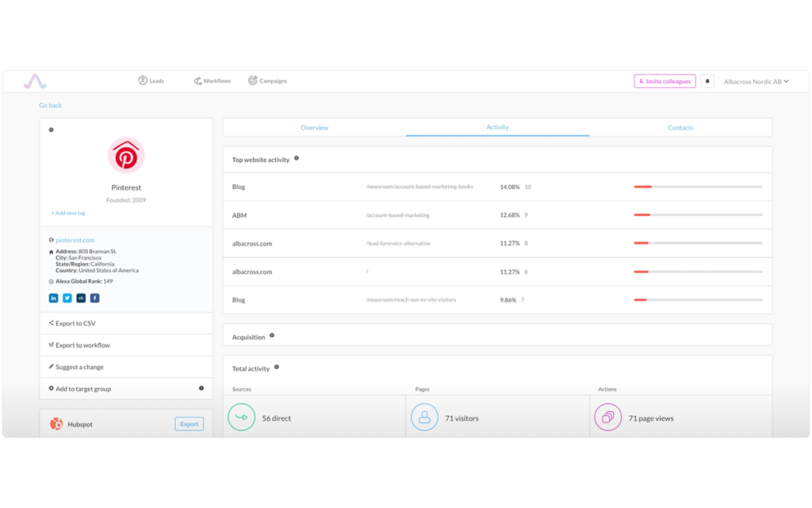The width and height of the screenshot is (812, 508).
Task: Open Pinterest's Twitter profile icon
Action: pyautogui.click(x=67, y=298)
